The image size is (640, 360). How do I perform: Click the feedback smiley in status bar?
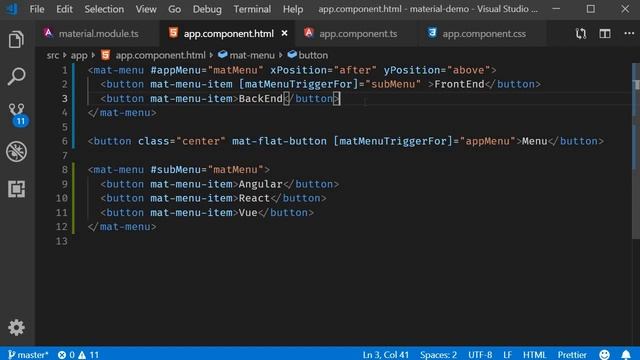click(x=604, y=354)
